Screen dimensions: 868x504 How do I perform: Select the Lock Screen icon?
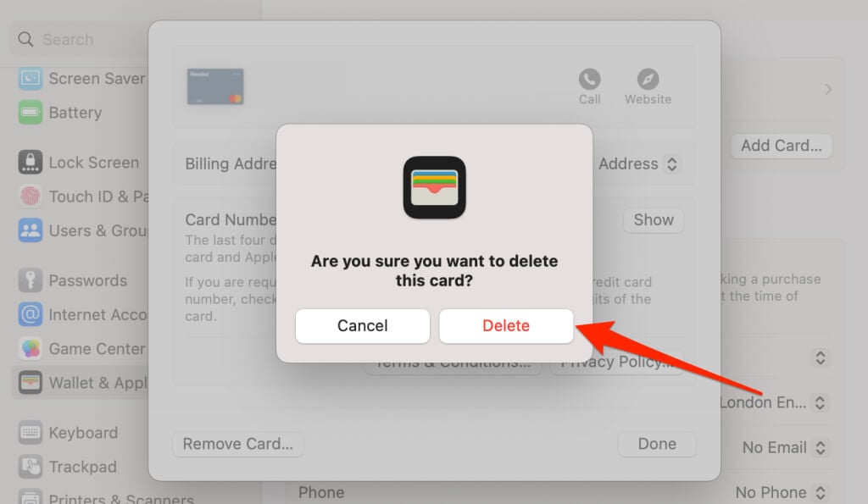coord(30,163)
